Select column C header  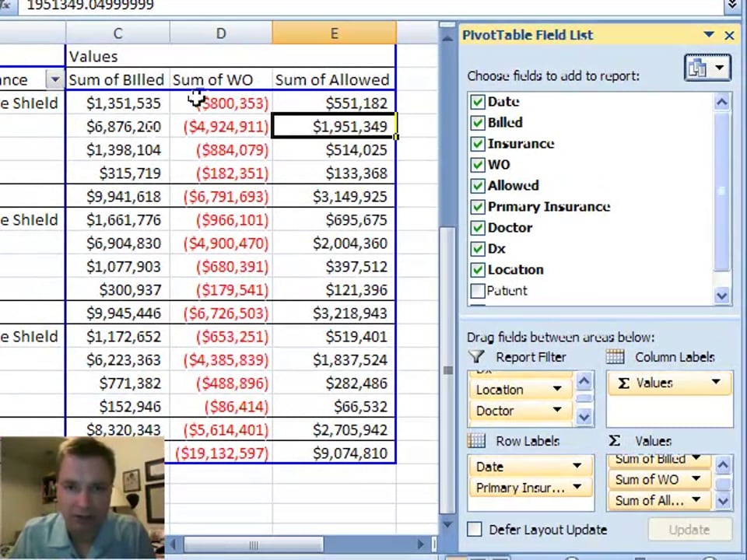[x=117, y=33]
